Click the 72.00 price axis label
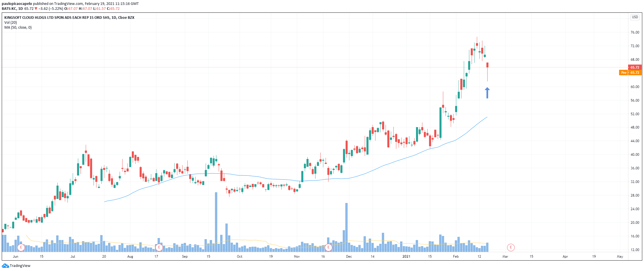Screen dimensions: 644x271 (635, 46)
